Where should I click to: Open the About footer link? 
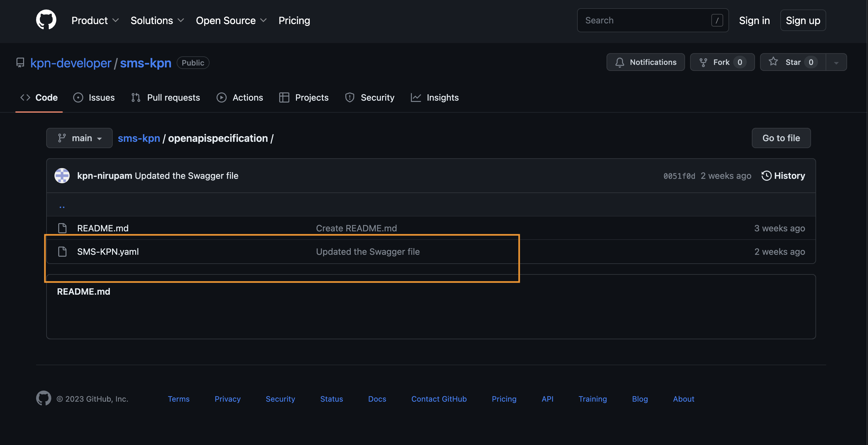click(x=684, y=399)
